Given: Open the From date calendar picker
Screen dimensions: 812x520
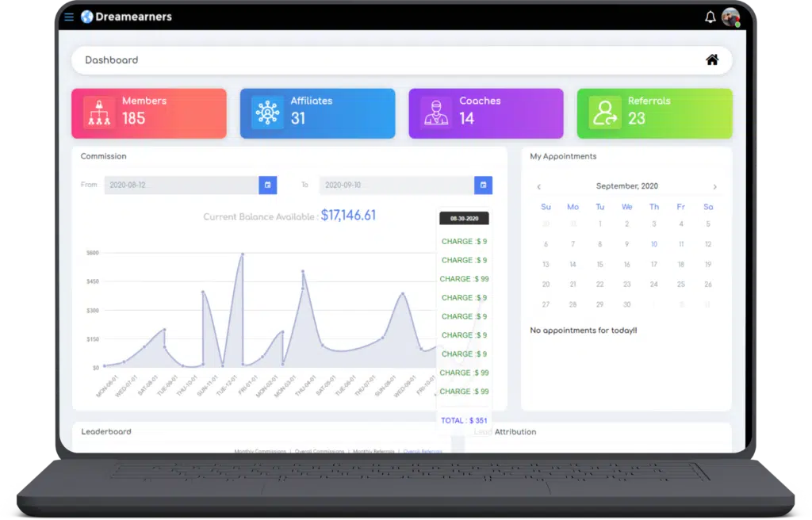Looking at the screenshot, I should 268,185.
